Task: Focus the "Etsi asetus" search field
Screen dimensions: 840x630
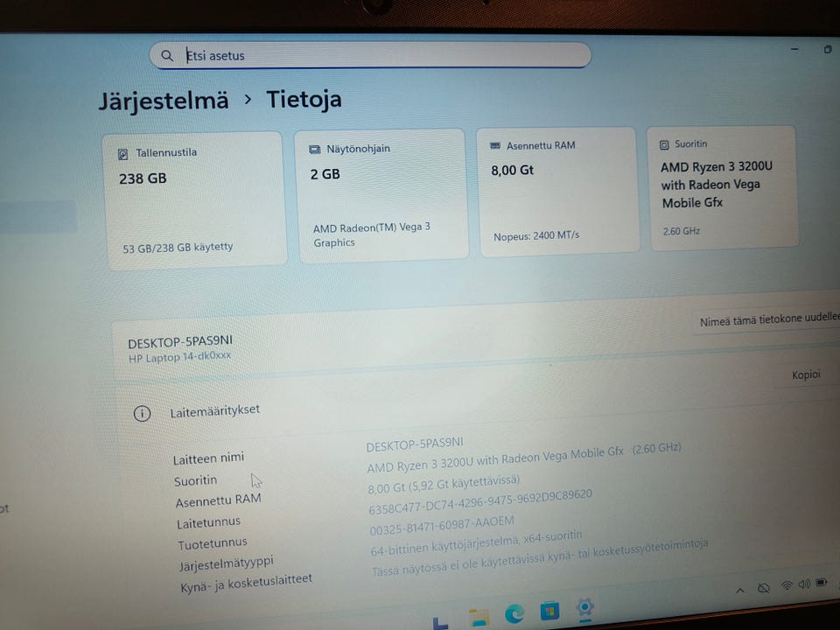Action: [x=370, y=55]
